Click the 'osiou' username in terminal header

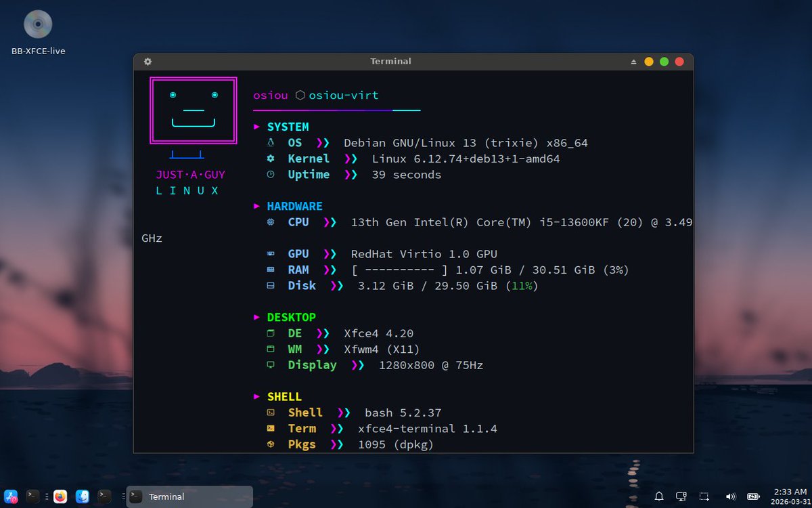tap(271, 96)
